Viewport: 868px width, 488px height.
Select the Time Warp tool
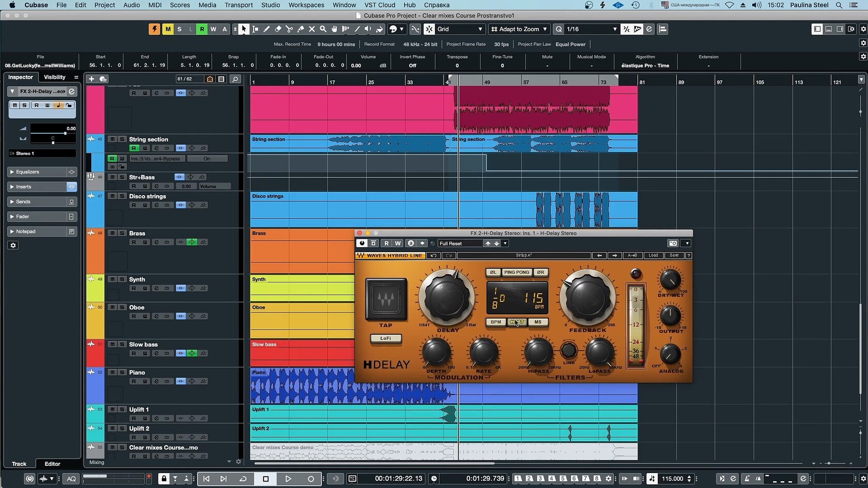346,29
